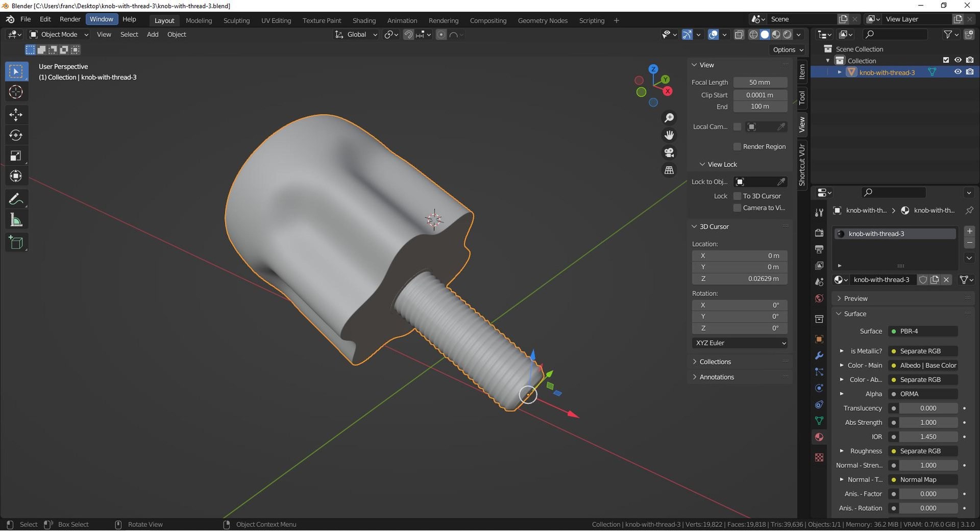Click Surface shader PBR-4 button

[923, 332]
